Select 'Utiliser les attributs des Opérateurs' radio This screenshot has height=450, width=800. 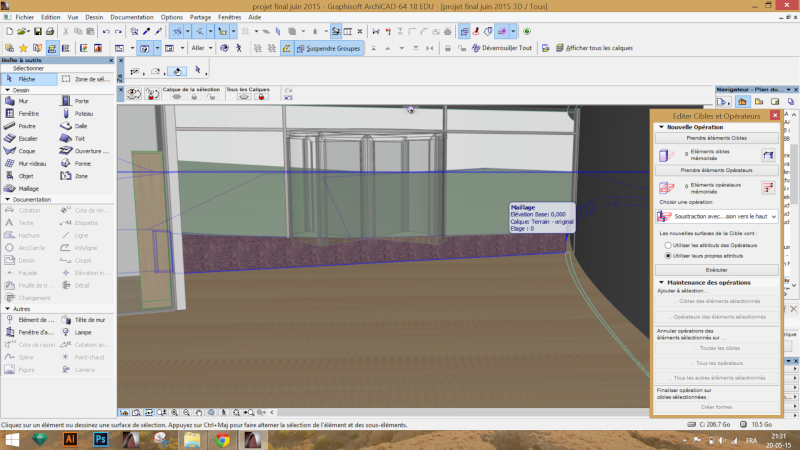coord(668,245)
